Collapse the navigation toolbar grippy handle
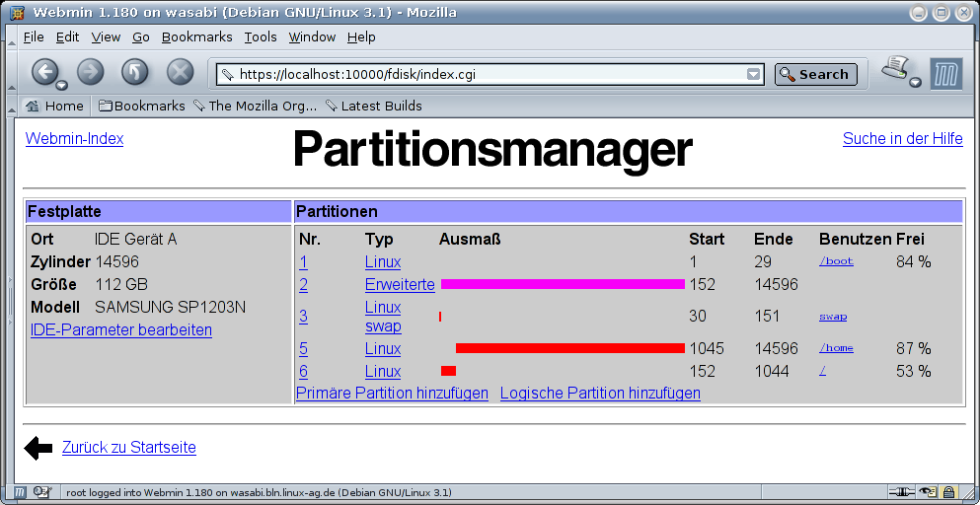The width and height of the screenshot is (980, 505). (11, 74)
